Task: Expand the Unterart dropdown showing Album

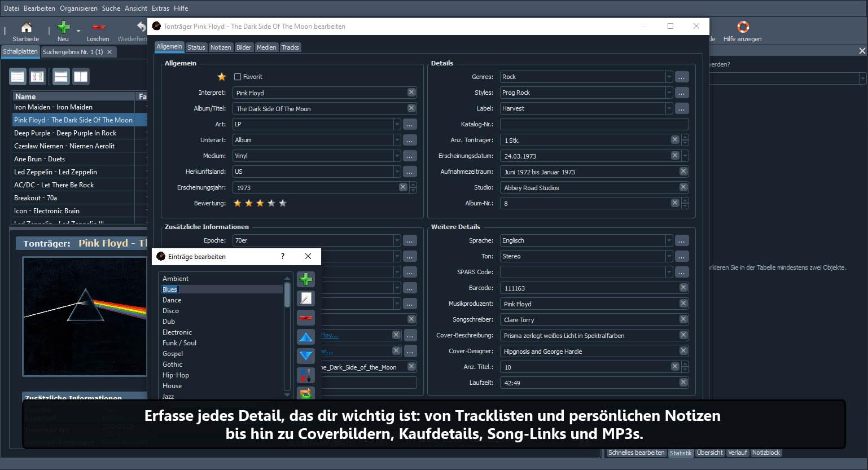Action: click(x=397, y=140)
